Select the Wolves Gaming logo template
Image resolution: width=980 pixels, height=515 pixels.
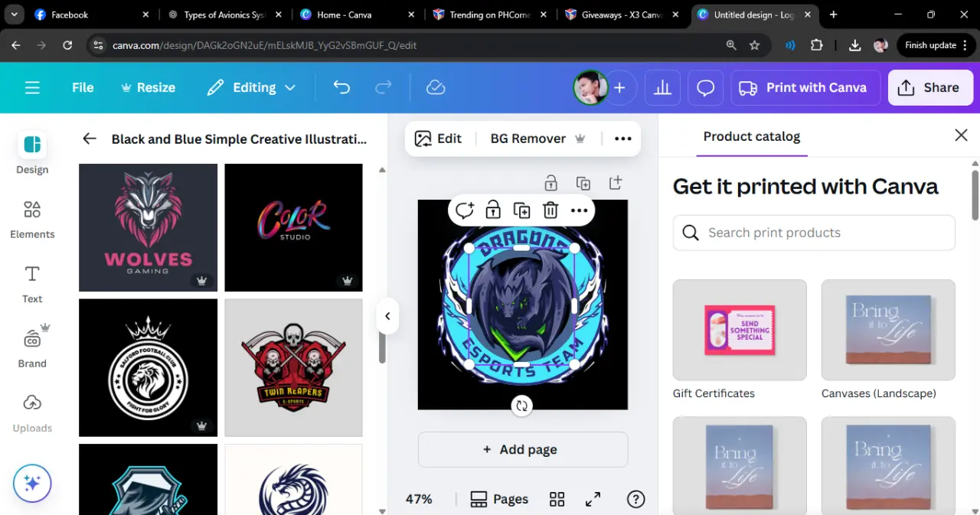(x=148, y=227)
